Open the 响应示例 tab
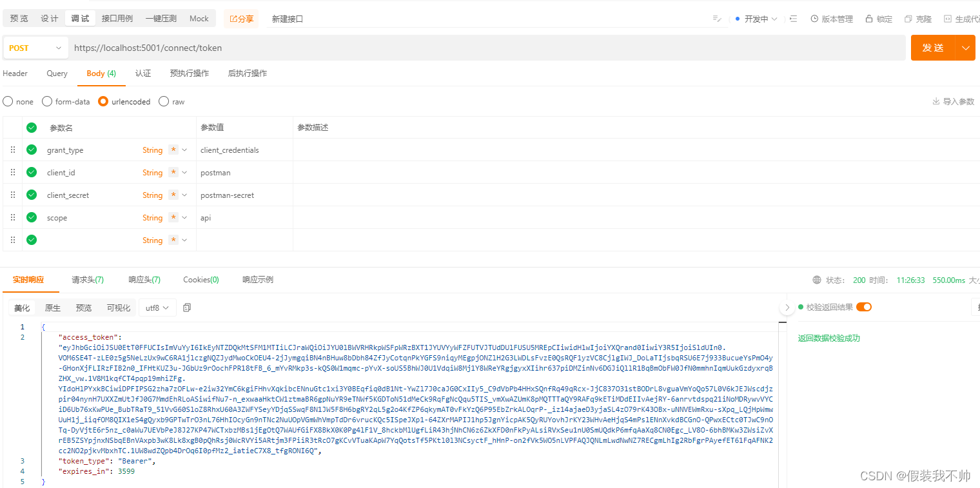The height and width of the screenshot is (488, 980). click(258, 280)
